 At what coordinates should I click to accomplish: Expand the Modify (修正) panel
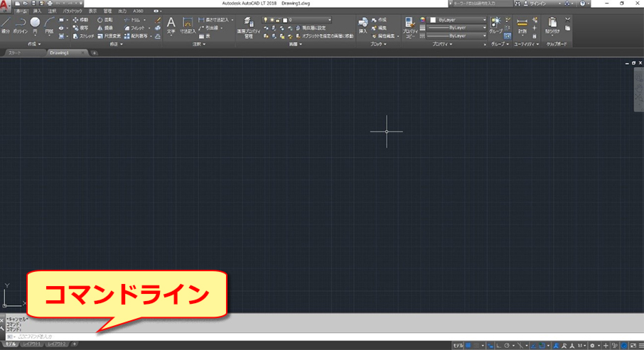[116, 44]
